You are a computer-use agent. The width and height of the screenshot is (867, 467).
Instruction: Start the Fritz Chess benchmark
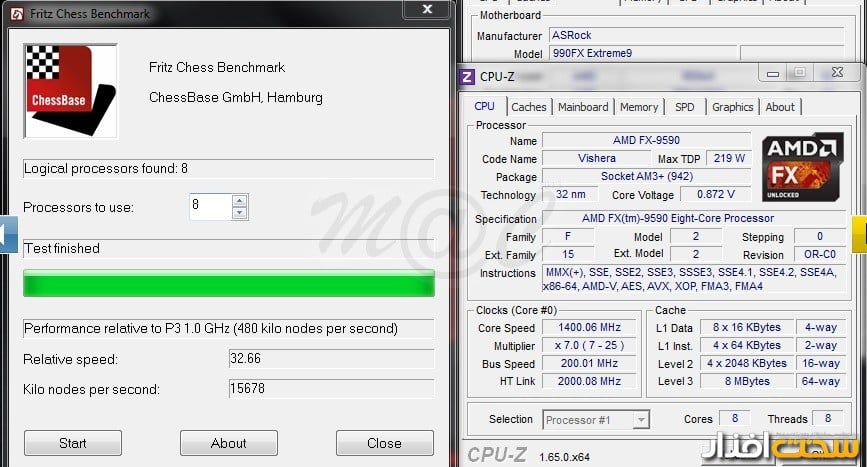point(73,443)
